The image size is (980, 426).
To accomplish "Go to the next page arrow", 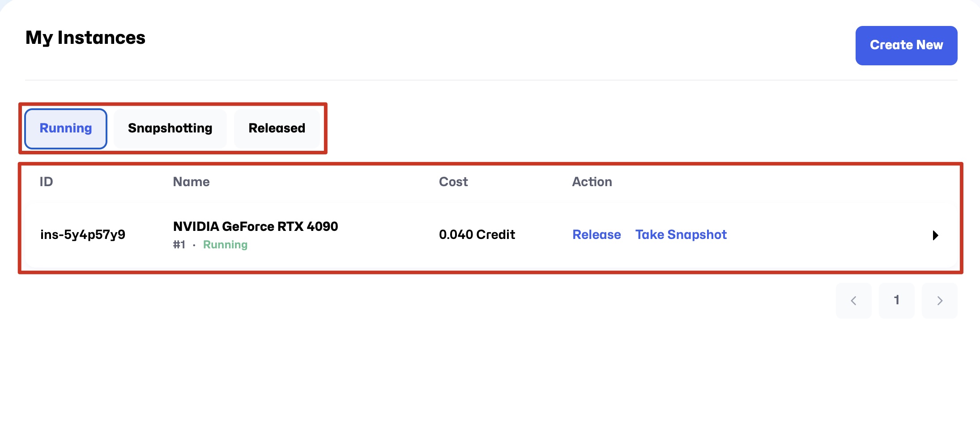I will [x=940, y=301].
